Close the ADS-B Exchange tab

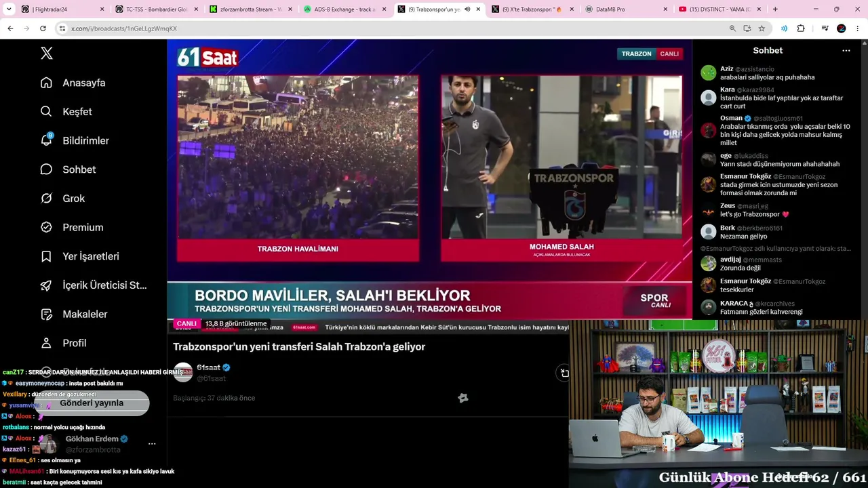[x=384, y=9]
